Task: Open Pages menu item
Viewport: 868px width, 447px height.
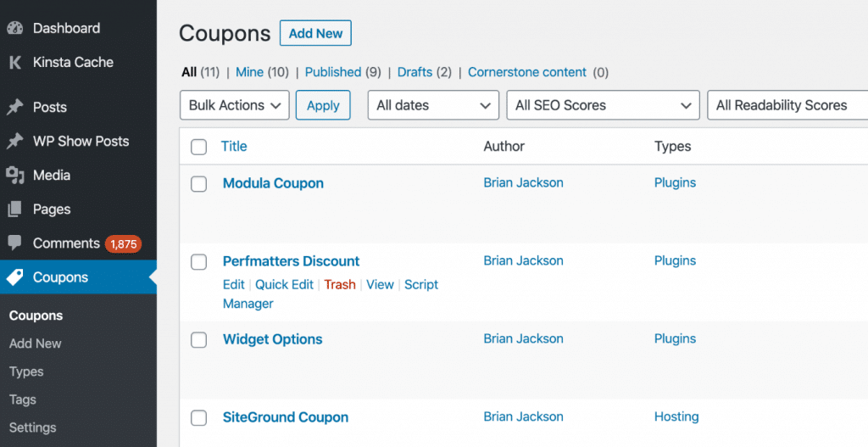Action: click(52, 210)
